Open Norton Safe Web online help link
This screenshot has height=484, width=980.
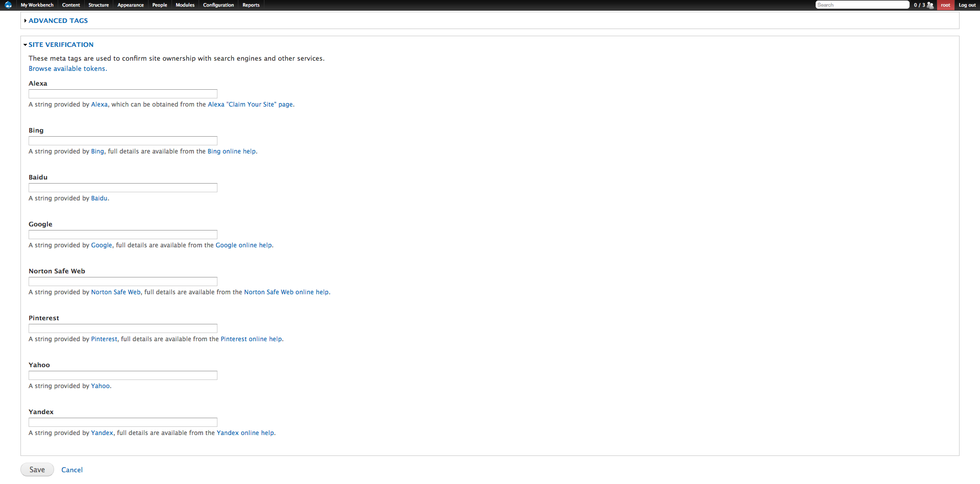pyautogui.click(x=286, y=292)
